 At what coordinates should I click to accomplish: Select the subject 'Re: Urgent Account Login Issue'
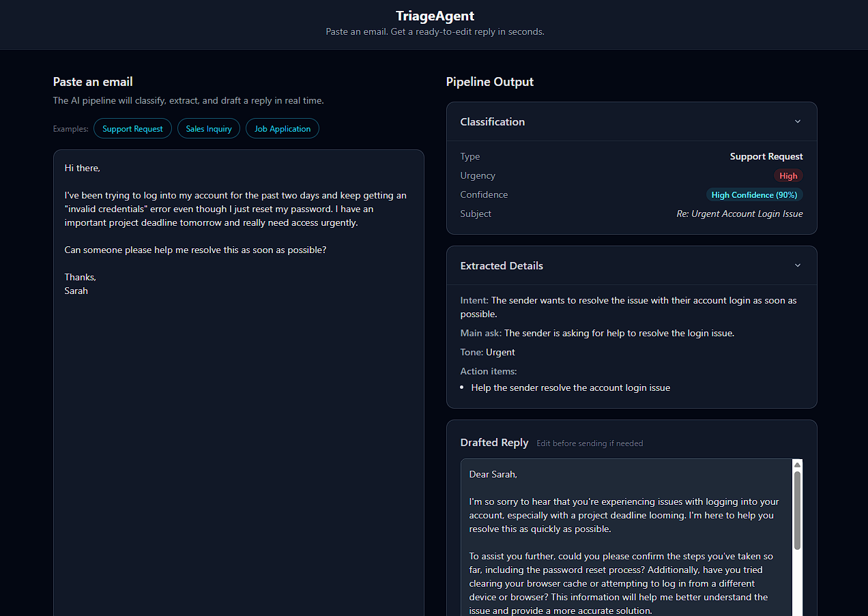[x=740, y=214]
